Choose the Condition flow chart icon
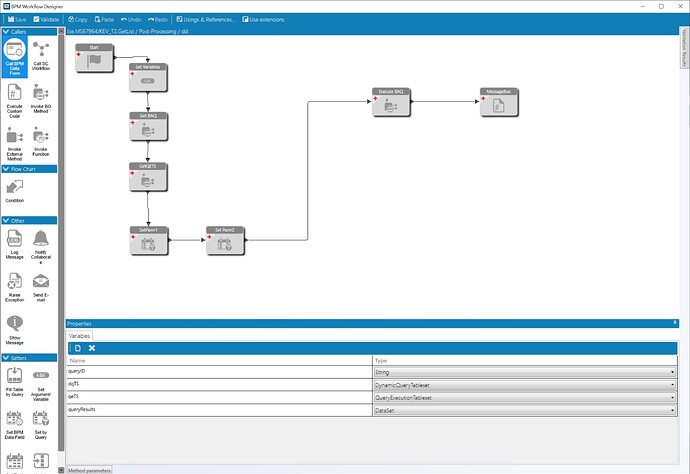This screenshot has width=690, height=474. click(15, 191)
